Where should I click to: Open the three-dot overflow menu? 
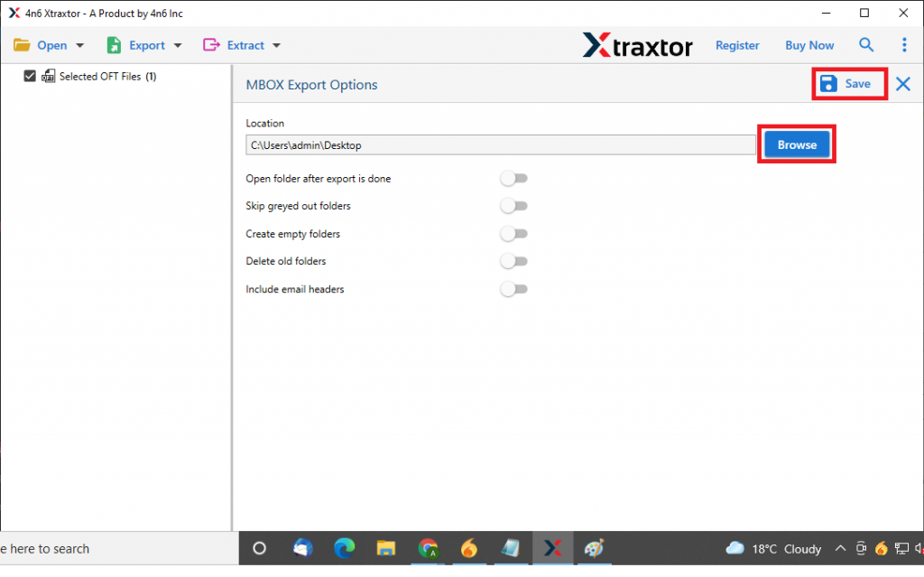click(904, 44)
